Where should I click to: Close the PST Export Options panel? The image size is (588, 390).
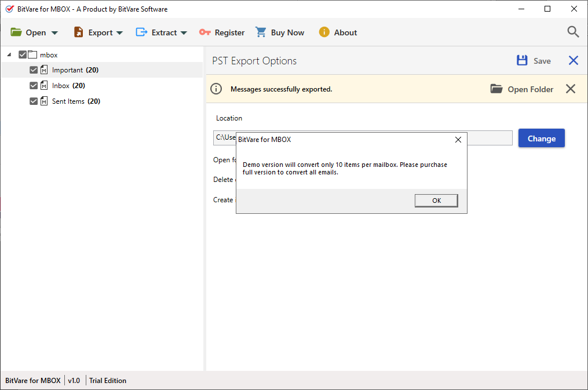click(573, 61)
